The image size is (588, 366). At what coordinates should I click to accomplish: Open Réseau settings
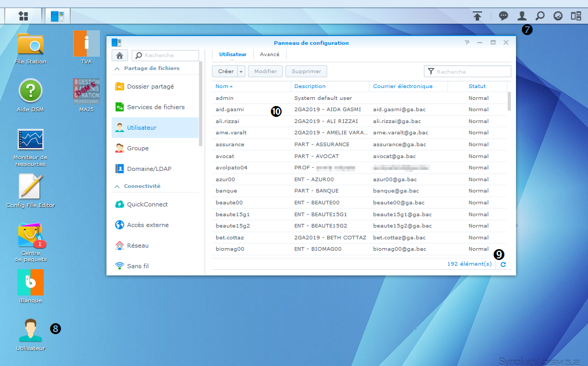155,246
